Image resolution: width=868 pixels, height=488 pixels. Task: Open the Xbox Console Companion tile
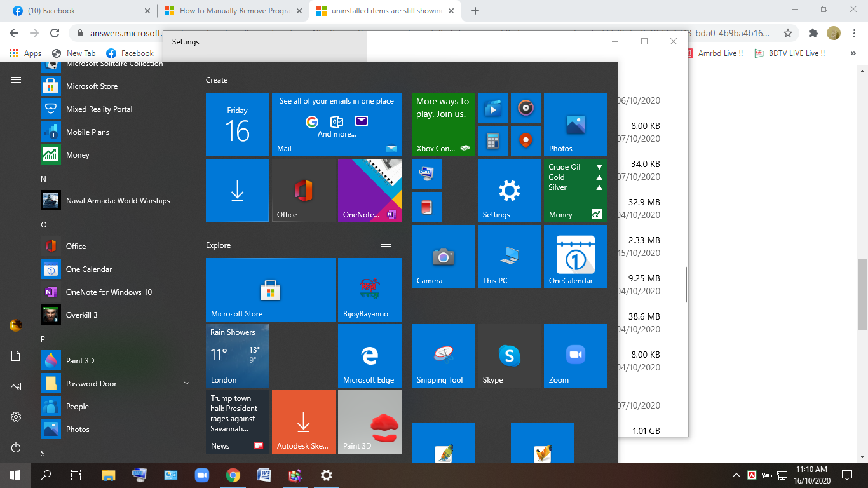pyautogui.click(x=443, y=125)
